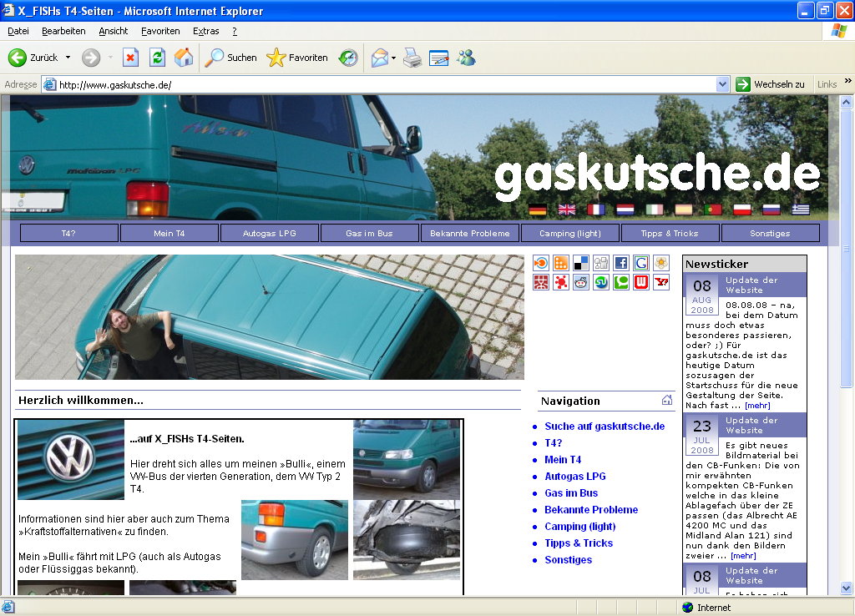855x616 pixels.
Task: Go to the browser home page
Action: coord(184,58)
